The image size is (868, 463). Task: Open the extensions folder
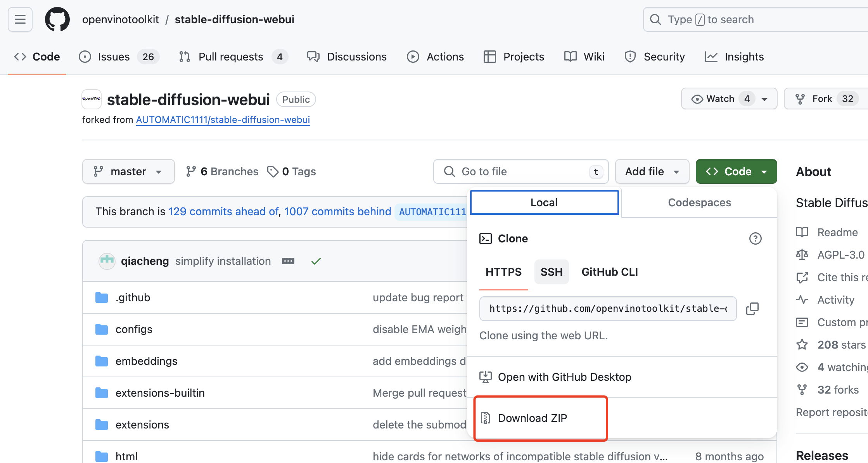142,425
